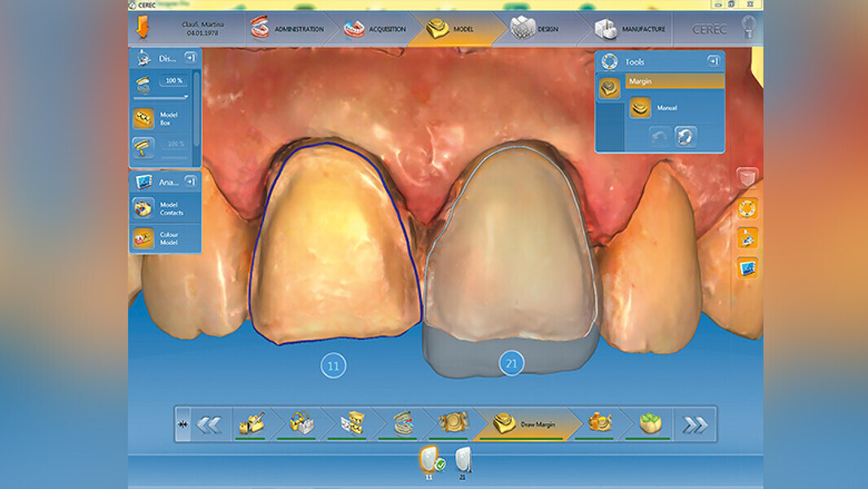Collapse the Tools panel
This screenshot has width=868, height=489.
tap(714, 60)
